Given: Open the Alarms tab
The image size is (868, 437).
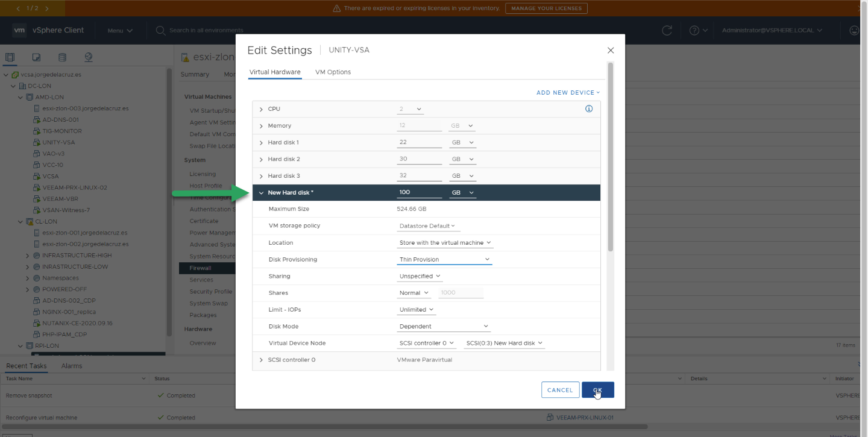Looking at the screenshot, I should (x=72, y=366).
